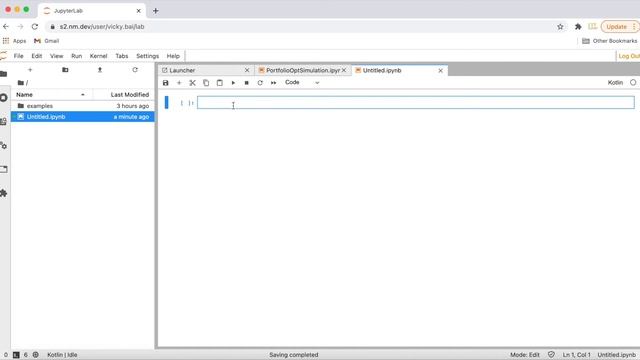Click the address bar URL
Screen dimensions: 640x360
102,27
